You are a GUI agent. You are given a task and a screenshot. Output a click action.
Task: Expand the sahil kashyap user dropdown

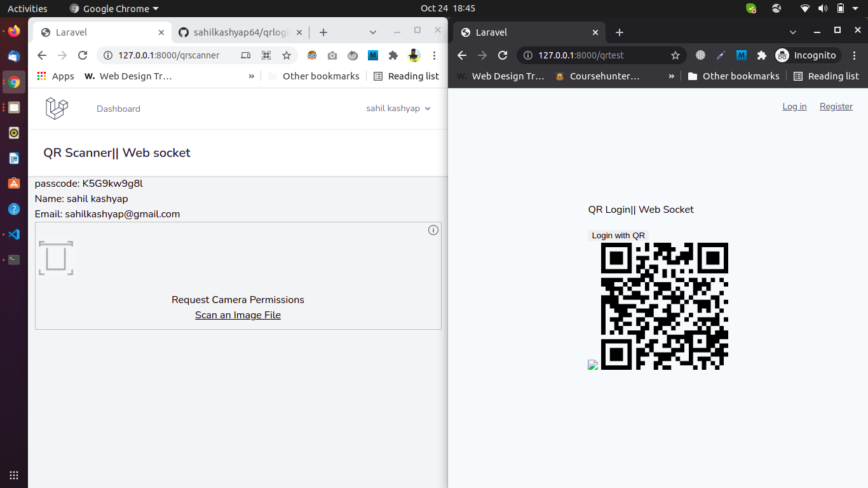pos(398,109)
